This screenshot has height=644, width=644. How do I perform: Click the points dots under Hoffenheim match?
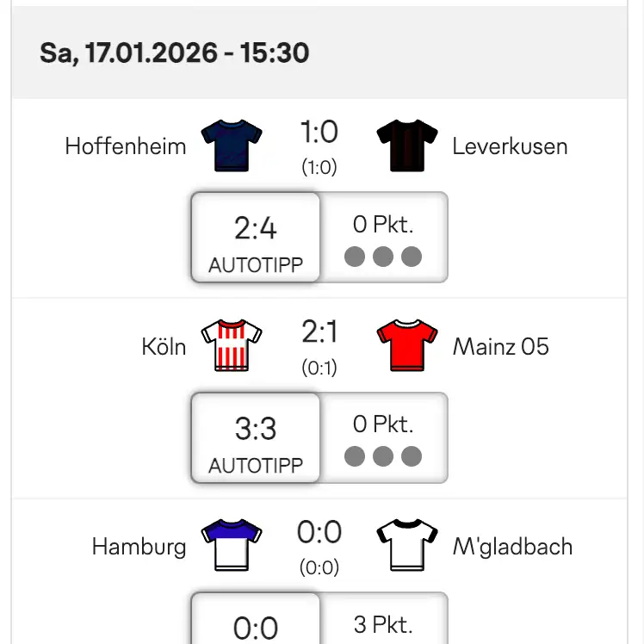coord(383,257)
